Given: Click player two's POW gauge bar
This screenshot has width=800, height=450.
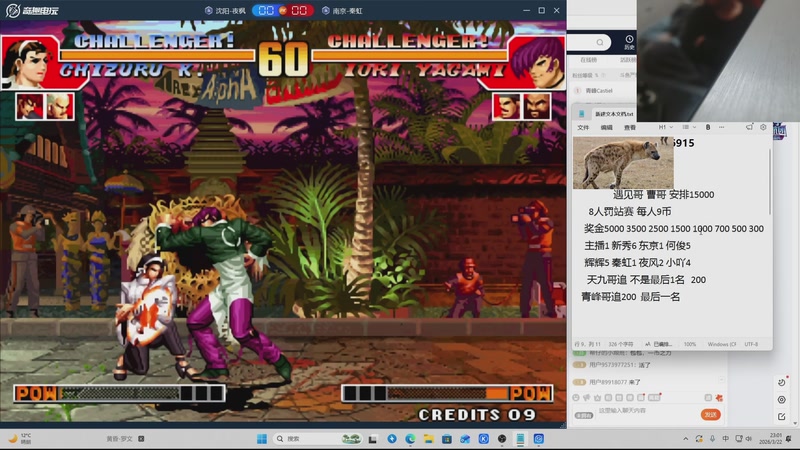Looking at the screenshot, I should coord(447,393).
